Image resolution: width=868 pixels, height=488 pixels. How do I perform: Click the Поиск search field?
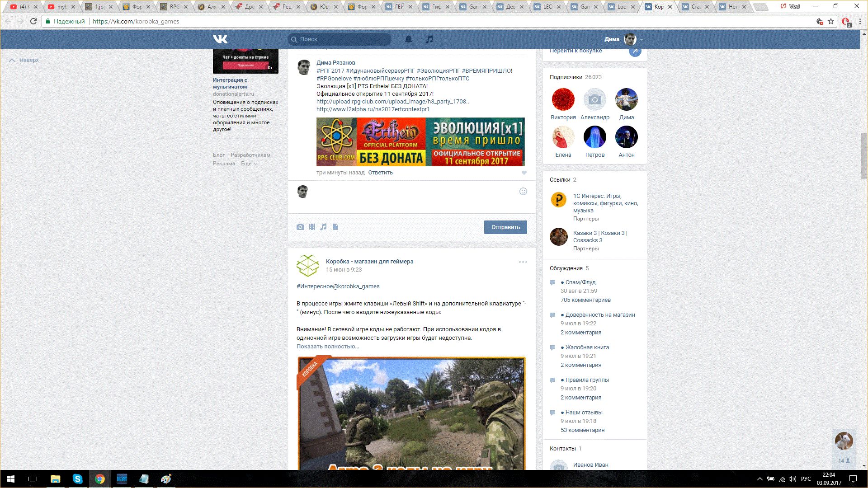[x=340, y=39]
